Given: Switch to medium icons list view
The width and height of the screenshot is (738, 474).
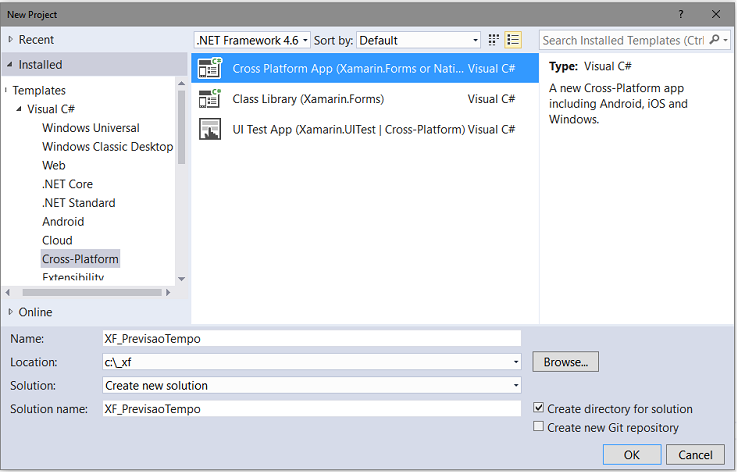Looking at the screenshot, I should pyautogui.click(x=513, y=40).
